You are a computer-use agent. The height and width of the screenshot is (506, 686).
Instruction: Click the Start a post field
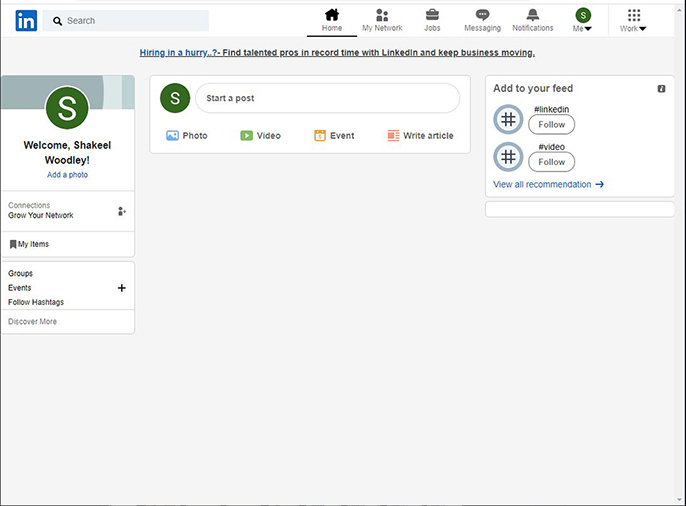[327, 98]
